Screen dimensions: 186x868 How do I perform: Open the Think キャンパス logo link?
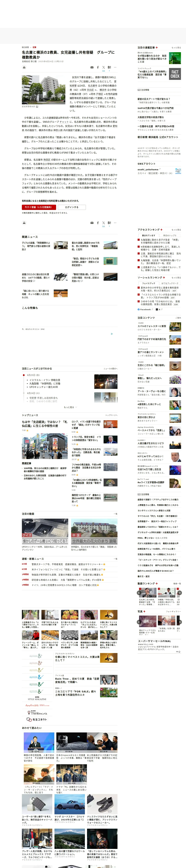tap(37, 712)
